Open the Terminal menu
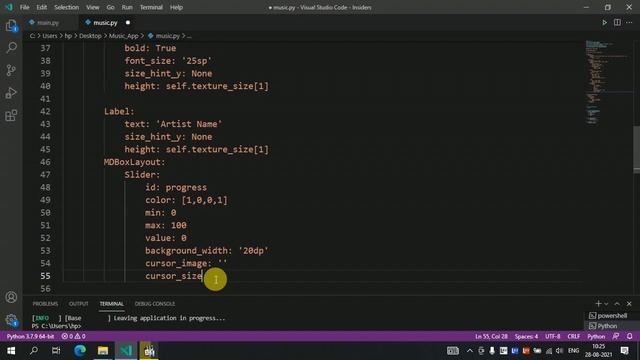 (x=151, y=7)
